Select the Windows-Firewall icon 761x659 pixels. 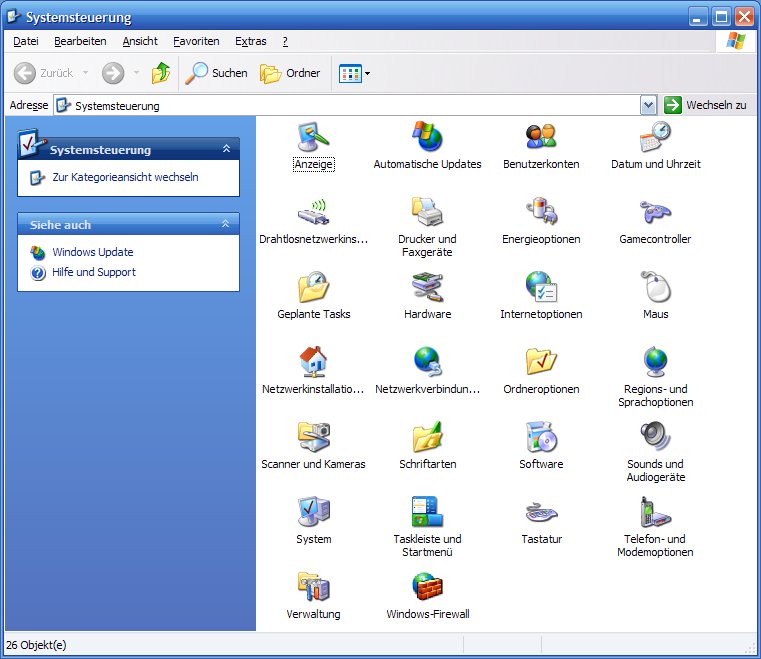[427, 587]
